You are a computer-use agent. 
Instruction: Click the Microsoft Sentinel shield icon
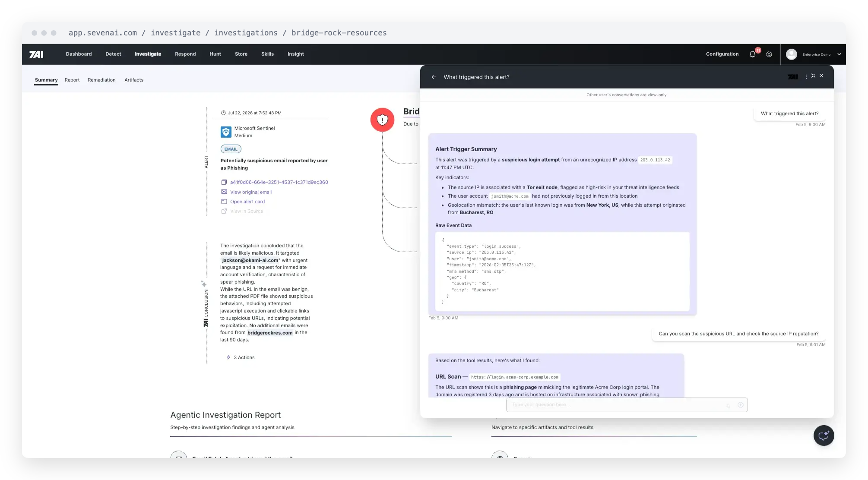[x=226, y=132]
